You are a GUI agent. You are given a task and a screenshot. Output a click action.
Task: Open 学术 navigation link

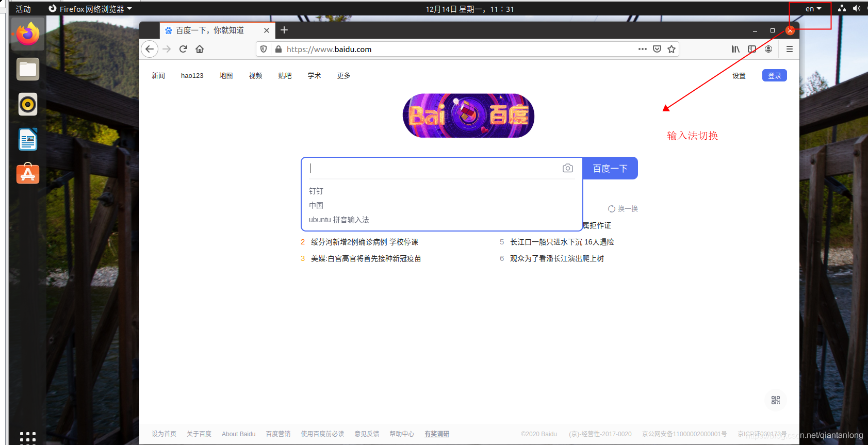(x=314, y=75)
